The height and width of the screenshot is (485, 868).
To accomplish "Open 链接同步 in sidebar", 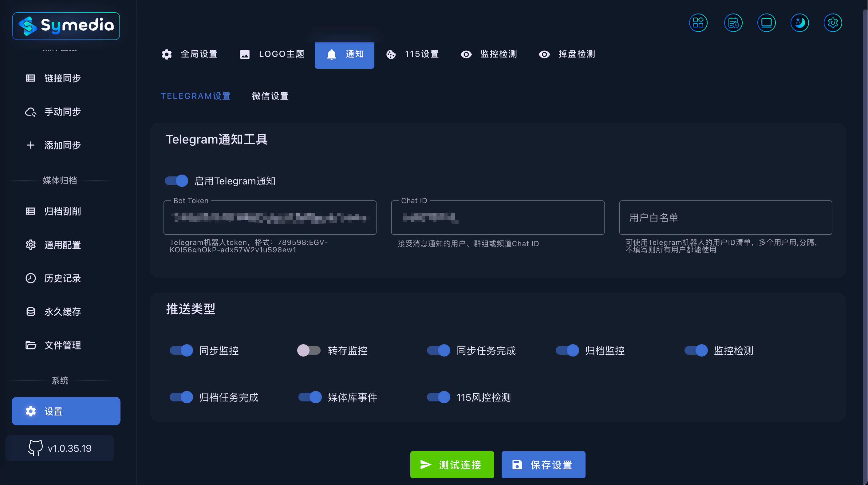I will [x=66, y=78].
